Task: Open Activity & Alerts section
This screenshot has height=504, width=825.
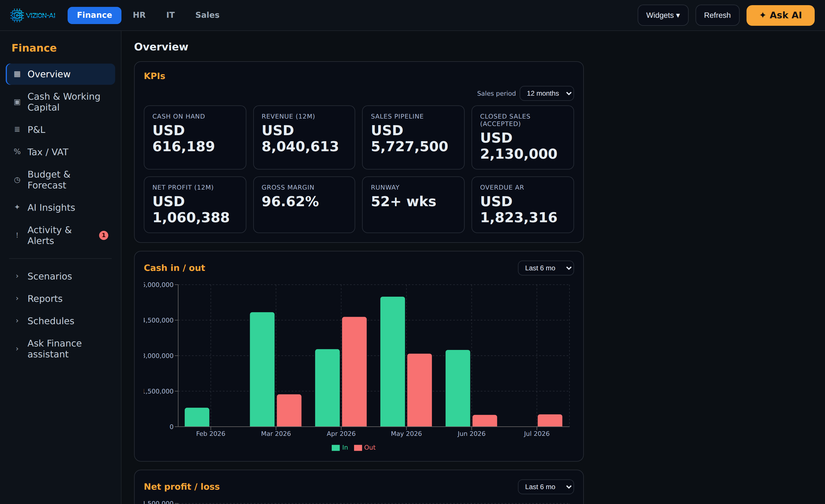Action: [x=61, y=235]
